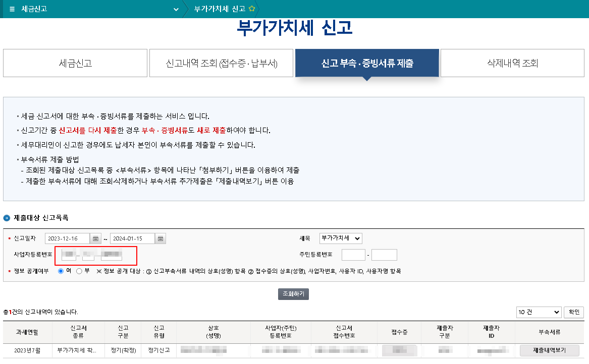Click the blue arrow icon beside 제출대상 신고목록
Viewport: 589px width, 364px height.
[x=7, y=218]
